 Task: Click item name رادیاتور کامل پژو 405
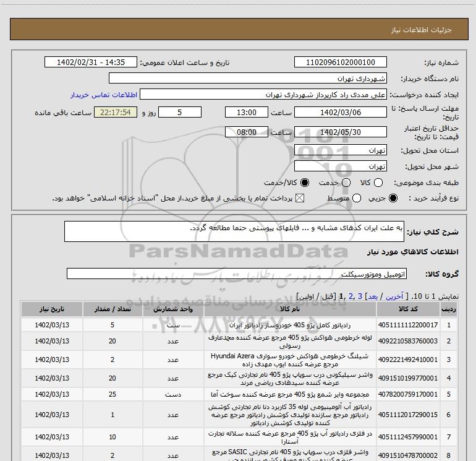pos(290,325)
